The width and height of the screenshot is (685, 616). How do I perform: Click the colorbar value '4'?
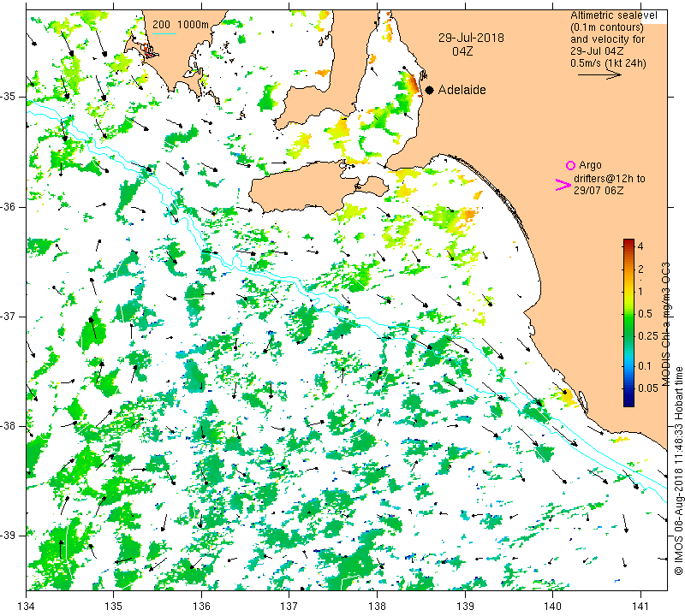[640, 246]
